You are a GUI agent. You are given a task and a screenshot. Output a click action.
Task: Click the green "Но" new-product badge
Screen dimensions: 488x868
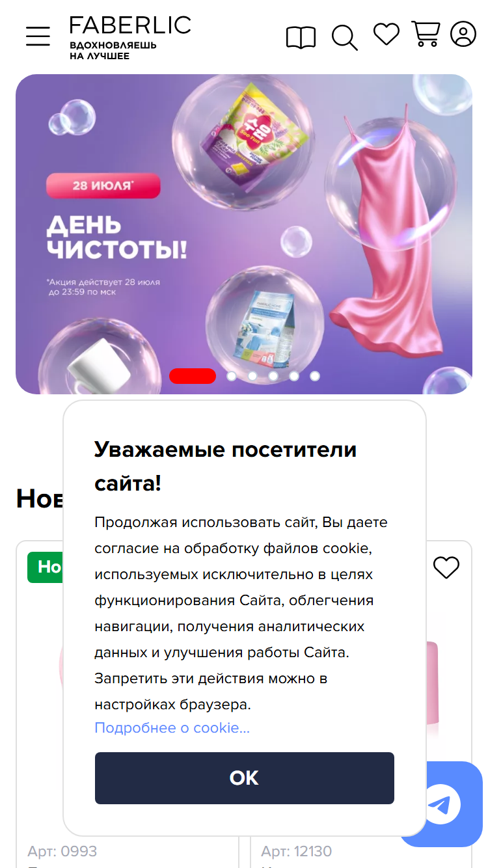pyautogui.click(x=46, y=567)
